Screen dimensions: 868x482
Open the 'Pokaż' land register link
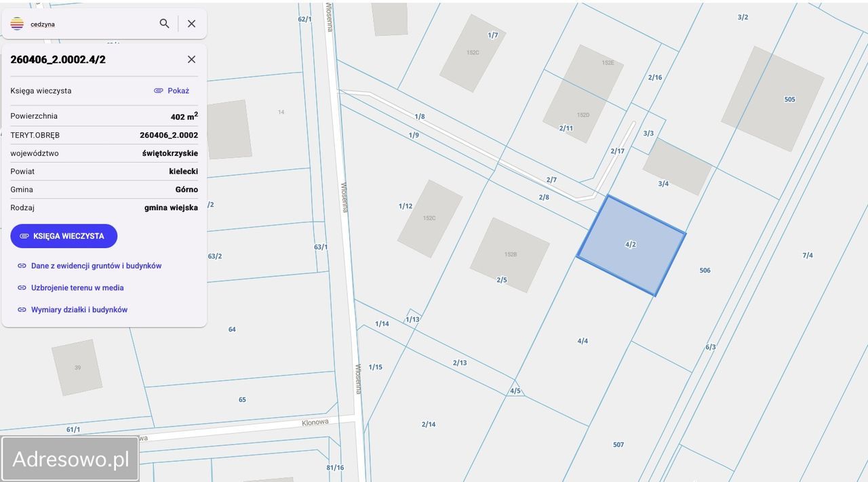(x=178, y=91)
